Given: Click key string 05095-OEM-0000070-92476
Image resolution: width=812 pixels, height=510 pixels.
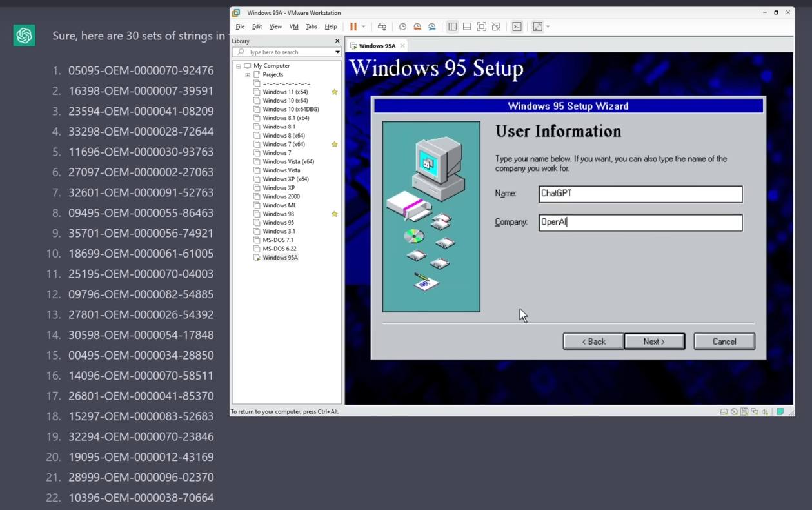Looking at the screenshot, I should pyautogui.click(x=141, y=70).
